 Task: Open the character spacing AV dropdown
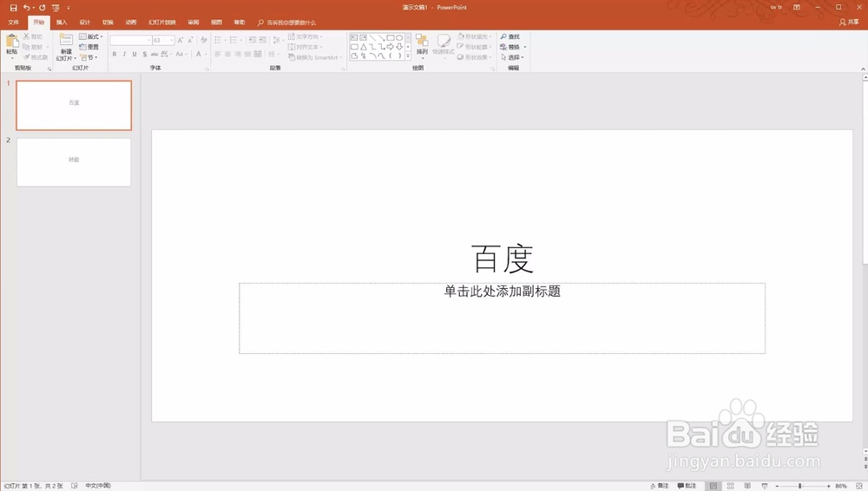pyautogui.click(x=166, y=54)
